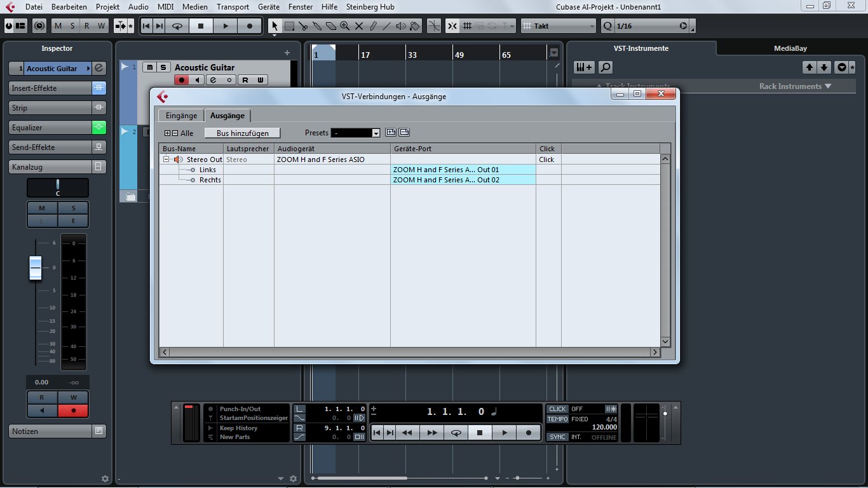
Task: Click Rewind in the transport panel
Action: point(407,433)
